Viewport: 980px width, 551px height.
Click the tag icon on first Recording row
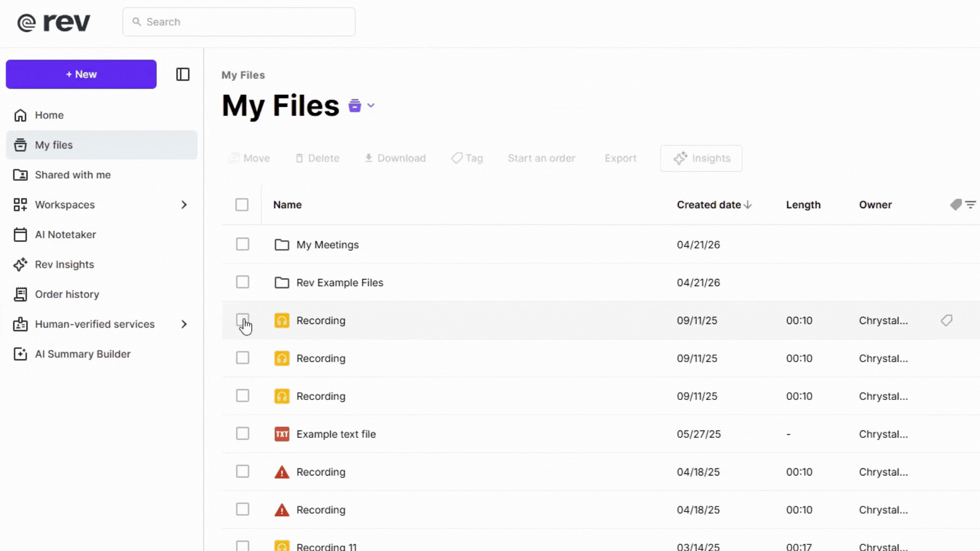(947, 320)
